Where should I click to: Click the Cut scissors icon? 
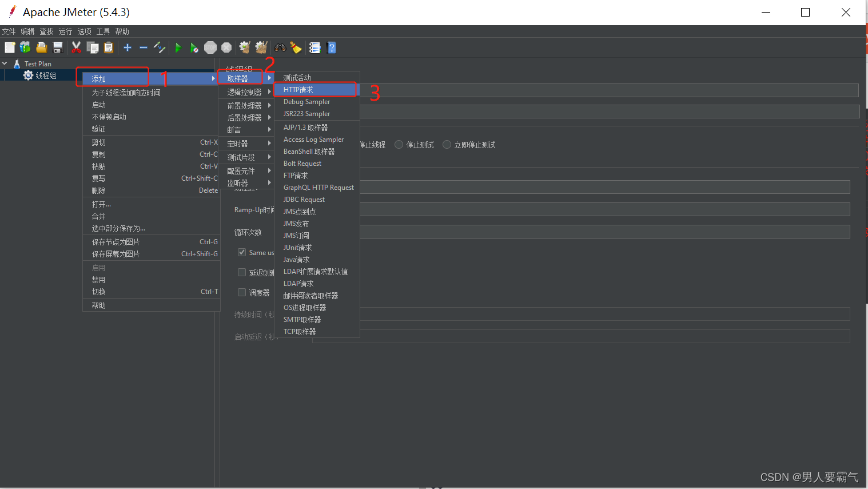76,47
